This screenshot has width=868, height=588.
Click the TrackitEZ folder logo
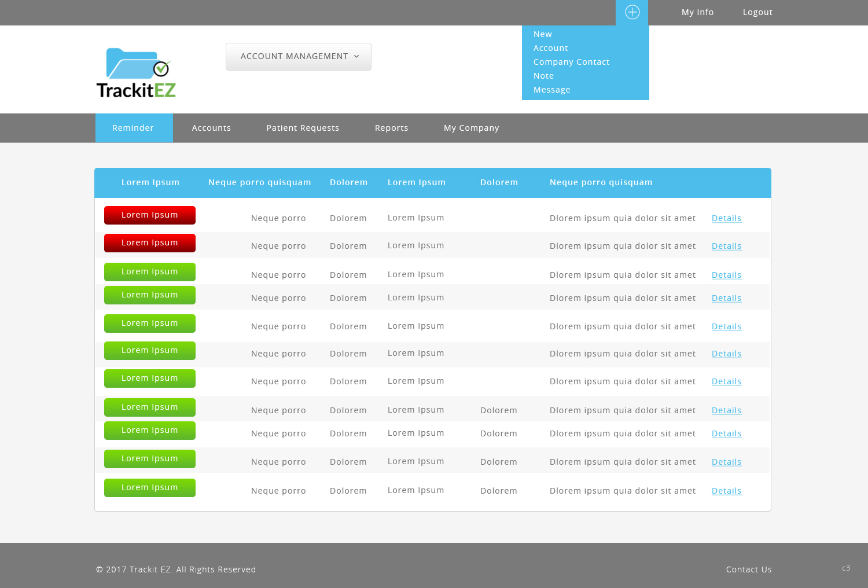(137, 72)
